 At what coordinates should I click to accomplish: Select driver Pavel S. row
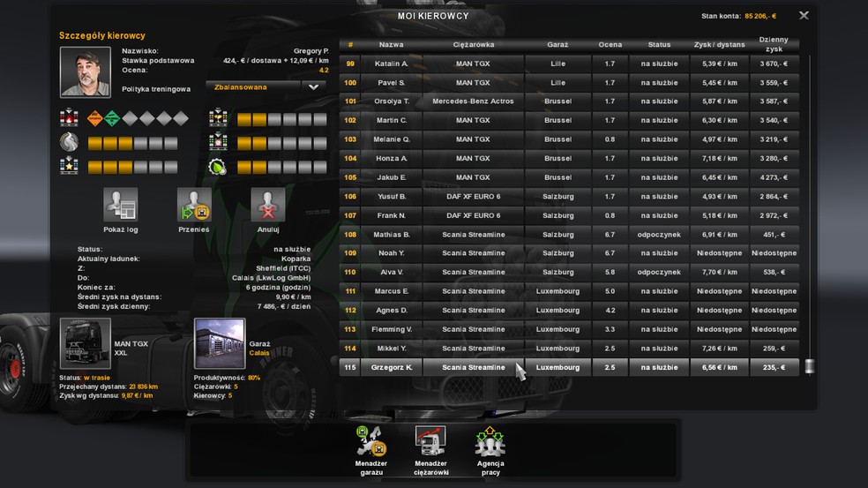(569, 83)
